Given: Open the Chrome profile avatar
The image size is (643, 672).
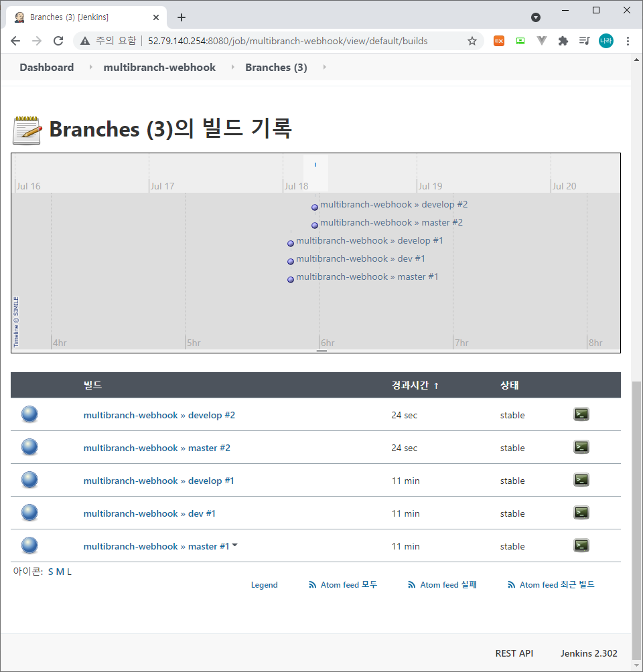Looking at the screenshot, I should (x=605, y=41).
